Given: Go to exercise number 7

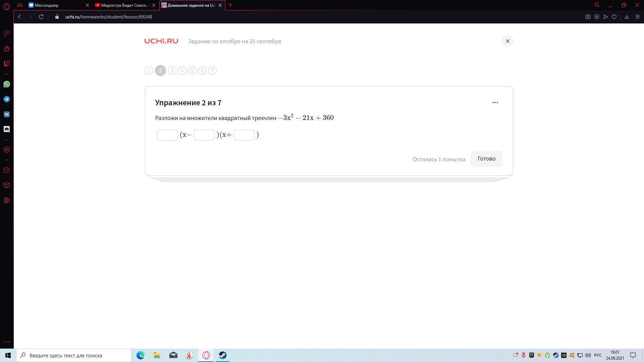Looking at the screenshot, I should click(212, 71).
